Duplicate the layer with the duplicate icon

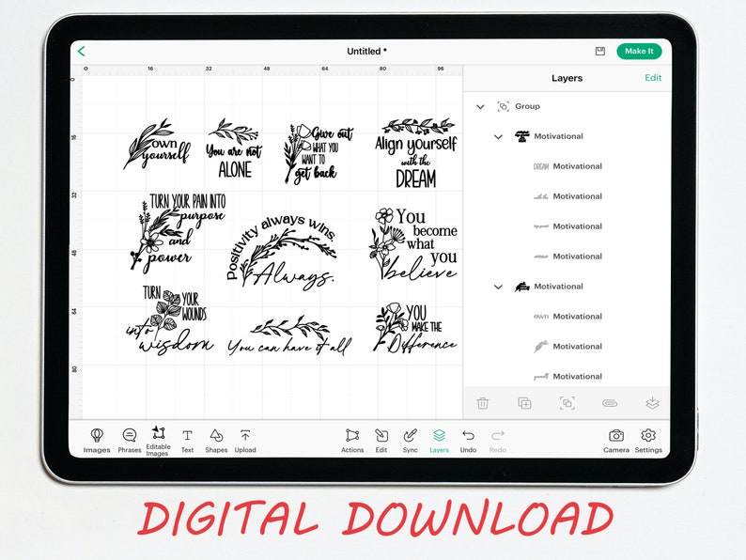(524, 403)
